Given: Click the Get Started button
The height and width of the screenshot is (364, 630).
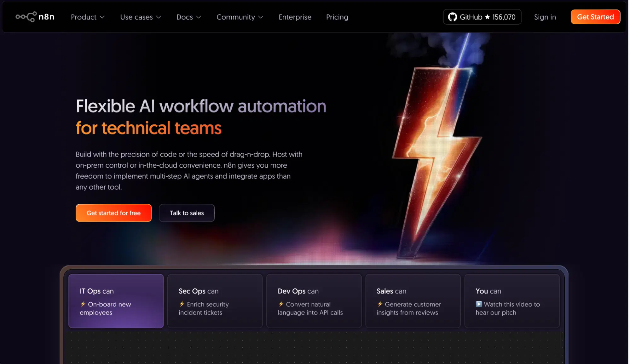Looking at the screenshot, I should click(x=595, y=17).
